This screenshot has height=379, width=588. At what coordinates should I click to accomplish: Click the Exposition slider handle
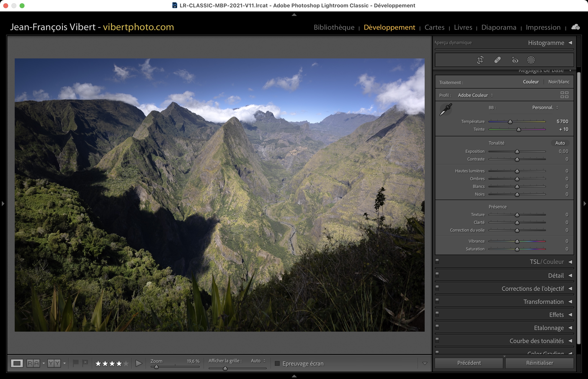point(517,152)
